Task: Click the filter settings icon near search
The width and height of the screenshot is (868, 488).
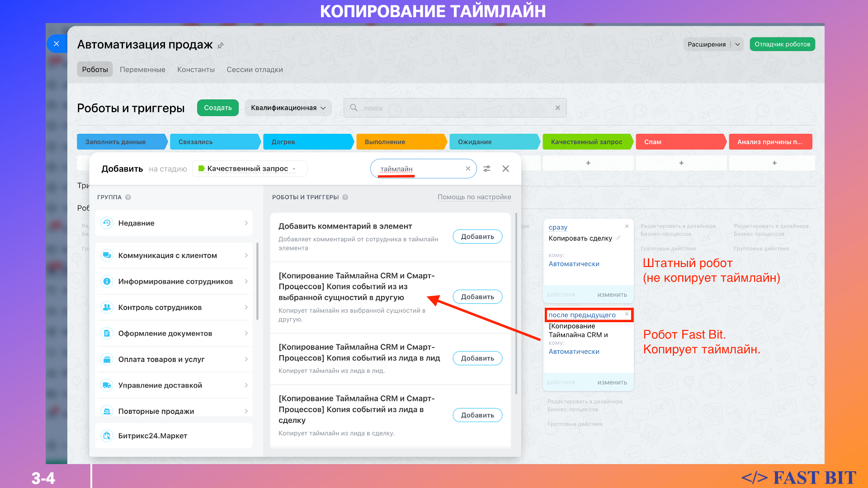Action: [x=487, y=169]
